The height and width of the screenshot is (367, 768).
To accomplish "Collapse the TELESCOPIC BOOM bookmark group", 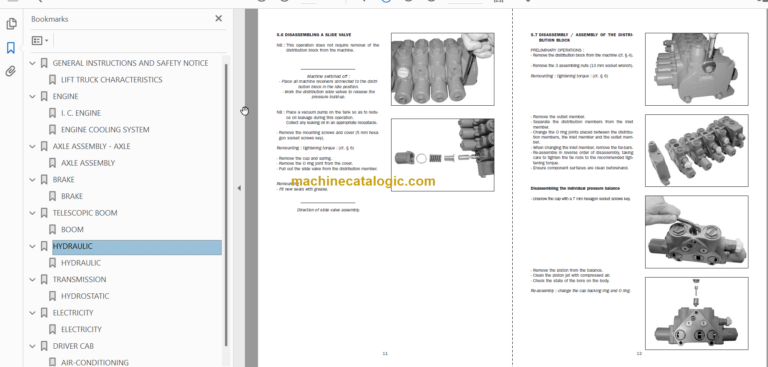I will point(33,213).
